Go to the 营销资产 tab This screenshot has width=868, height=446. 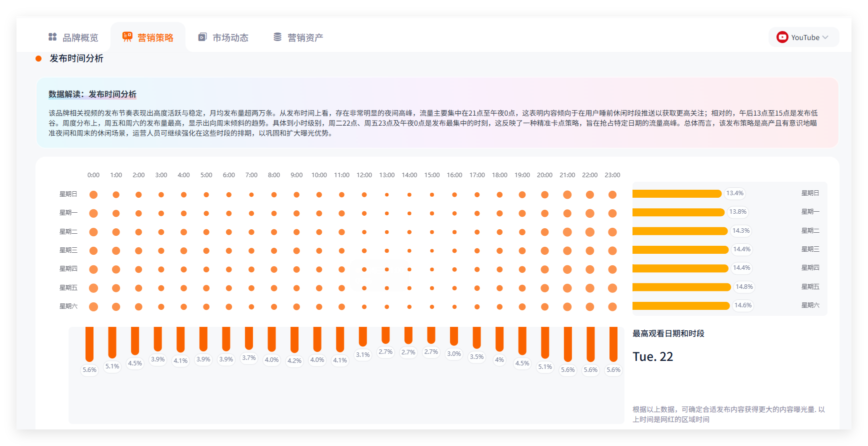click(305, 38)
